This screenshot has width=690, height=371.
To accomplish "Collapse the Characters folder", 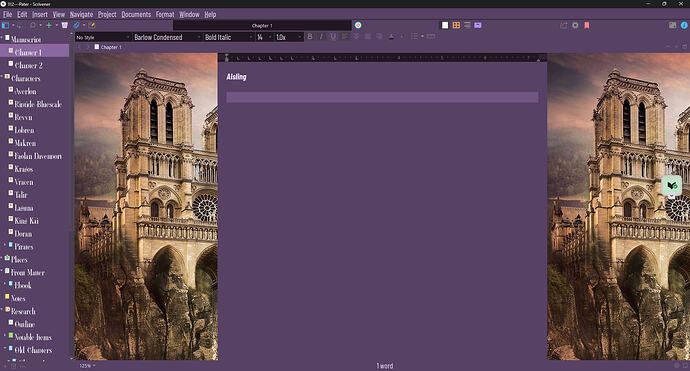I will click(x=2, y=77).
